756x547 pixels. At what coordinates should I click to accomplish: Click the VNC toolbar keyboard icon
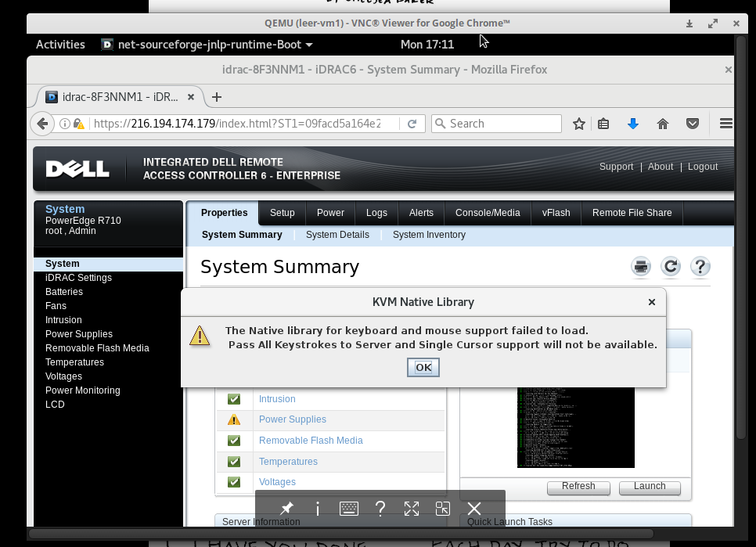tap(349, 509)
